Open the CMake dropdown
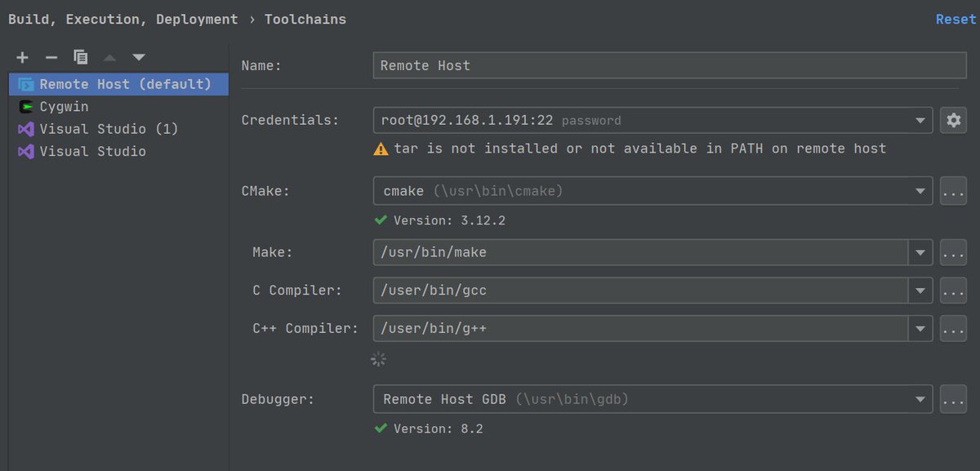Screen dimensions: 980x471 pos(653,191)
